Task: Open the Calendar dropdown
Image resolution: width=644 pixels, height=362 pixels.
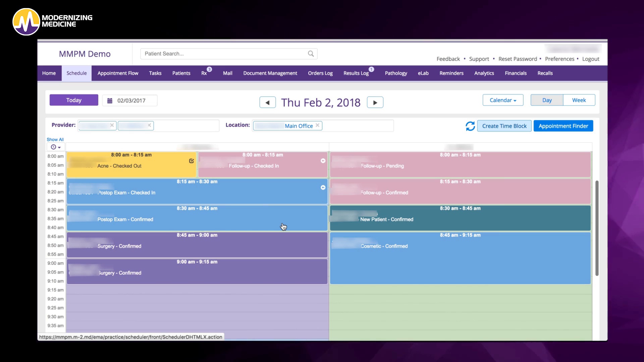Action: coord(503,100)
